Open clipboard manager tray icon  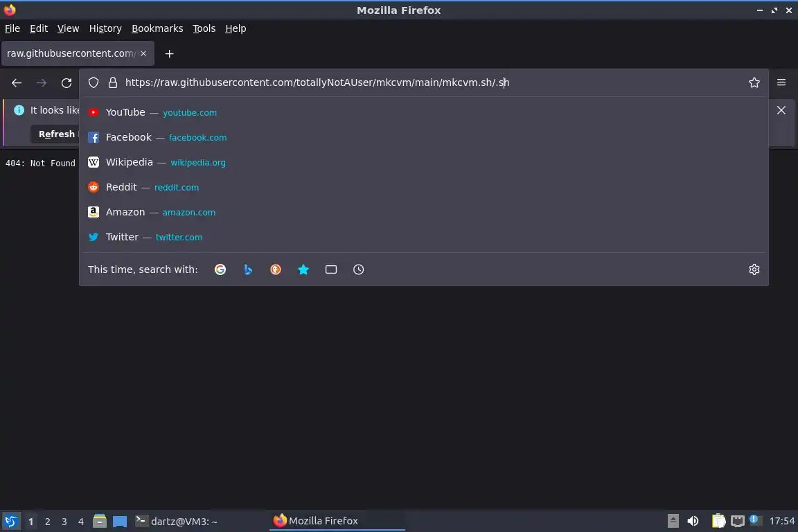point(718,521)
